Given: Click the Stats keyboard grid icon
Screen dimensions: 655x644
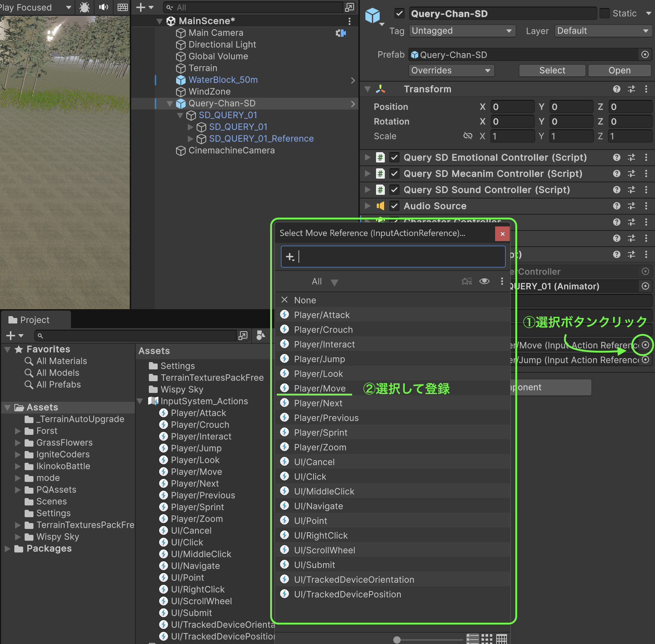Looking at the screenshot, I should 123,7.
